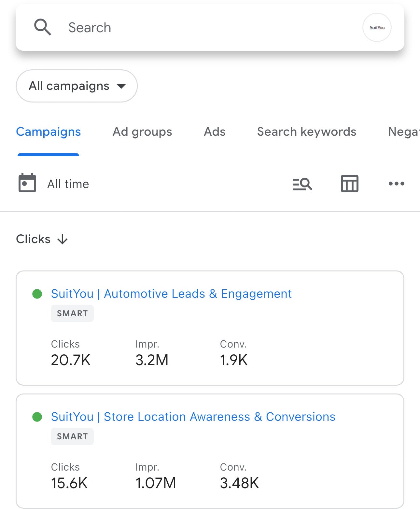Select the Ads tab
Screen dimensions: 420x509
point(215,132)
